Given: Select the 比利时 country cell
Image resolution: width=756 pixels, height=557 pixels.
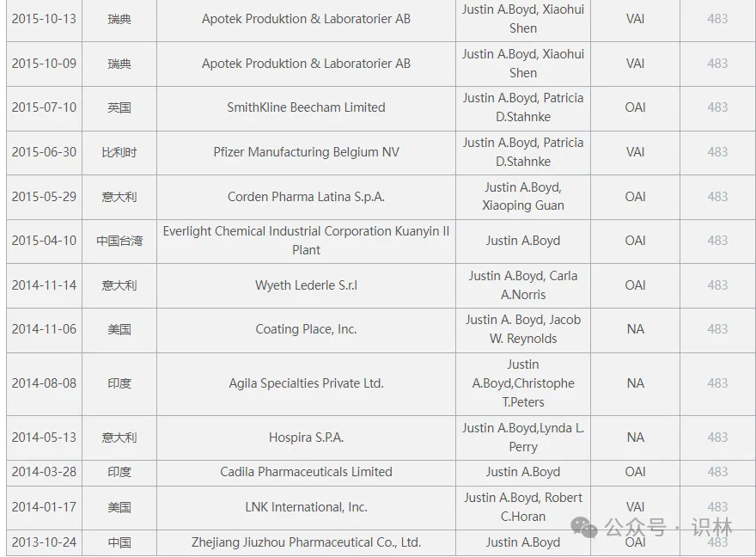Looking at the screenshot, I should [119, 152].
